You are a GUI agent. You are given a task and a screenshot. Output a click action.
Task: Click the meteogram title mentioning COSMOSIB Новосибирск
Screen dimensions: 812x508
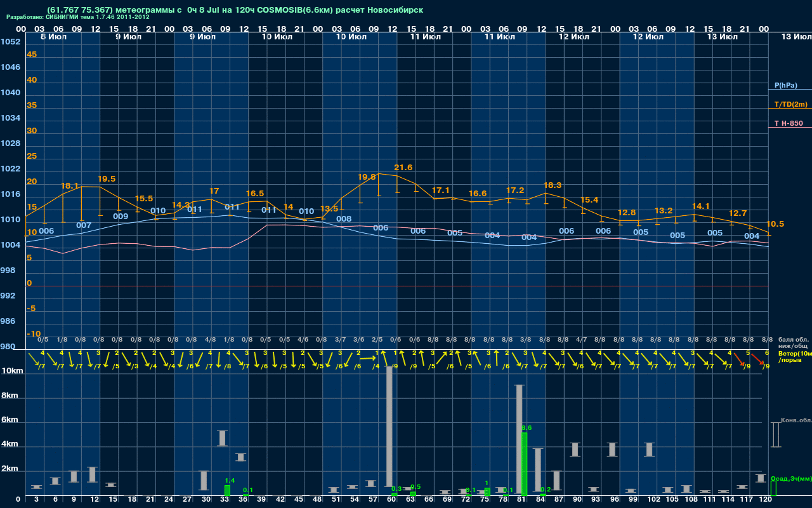pos(235,10)
